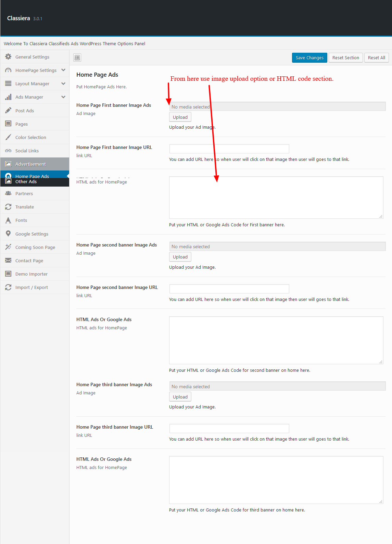Click the Import / Export arrows icon
The width and height of the screenshot is (392, 544).
coord(8,287)
